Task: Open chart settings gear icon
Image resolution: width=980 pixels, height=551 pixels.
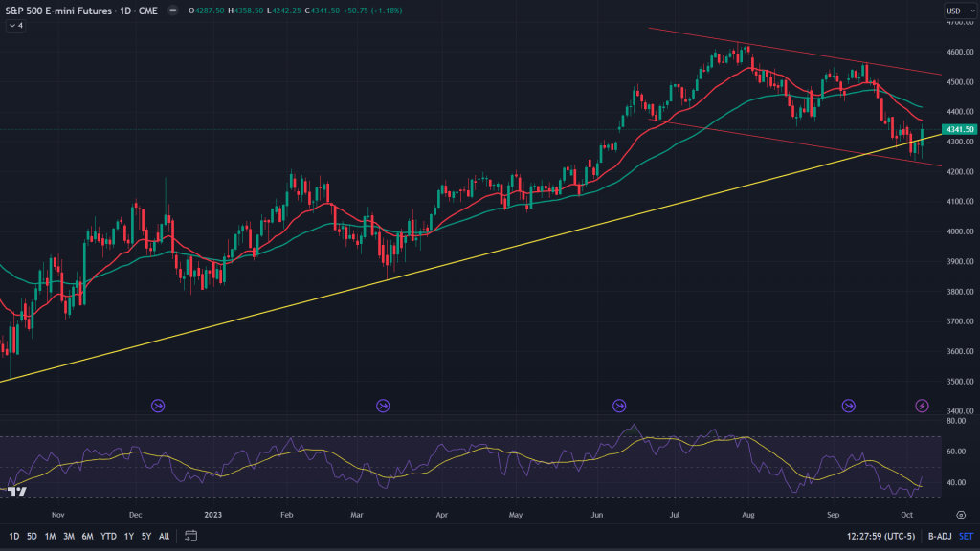Action: [x=960, y=514]
